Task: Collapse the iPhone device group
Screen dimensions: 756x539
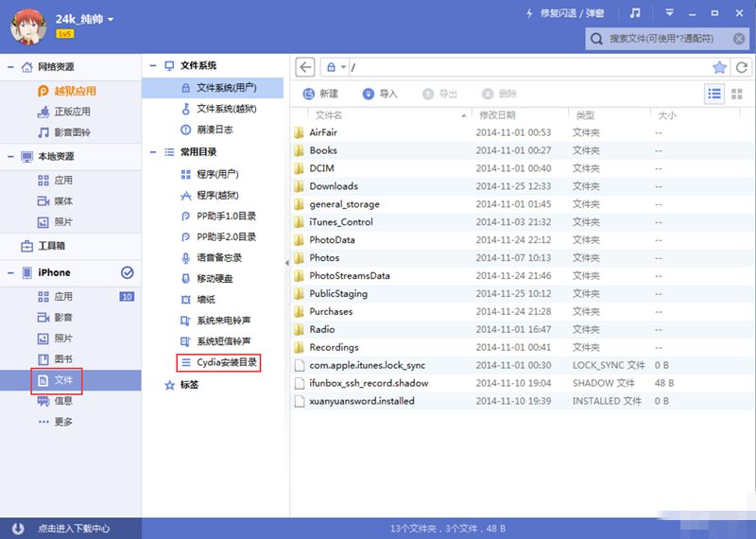Action: 10,272
